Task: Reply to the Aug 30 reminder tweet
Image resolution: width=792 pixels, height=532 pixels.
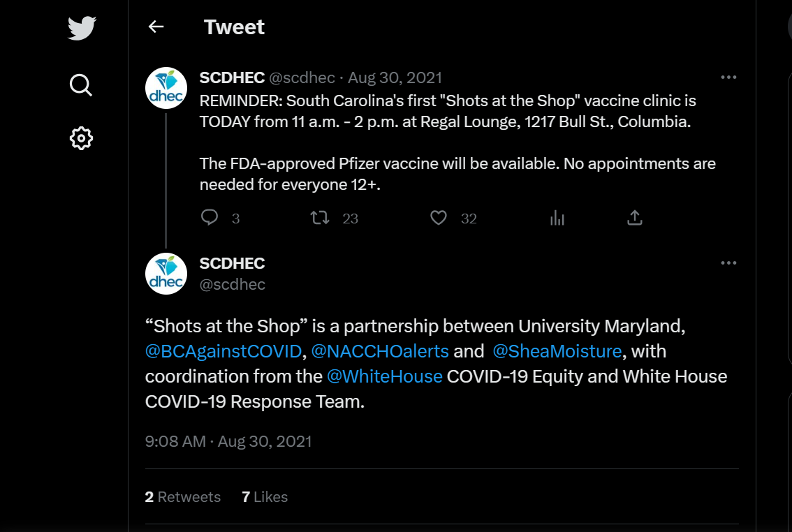Action: coord(209,218)
